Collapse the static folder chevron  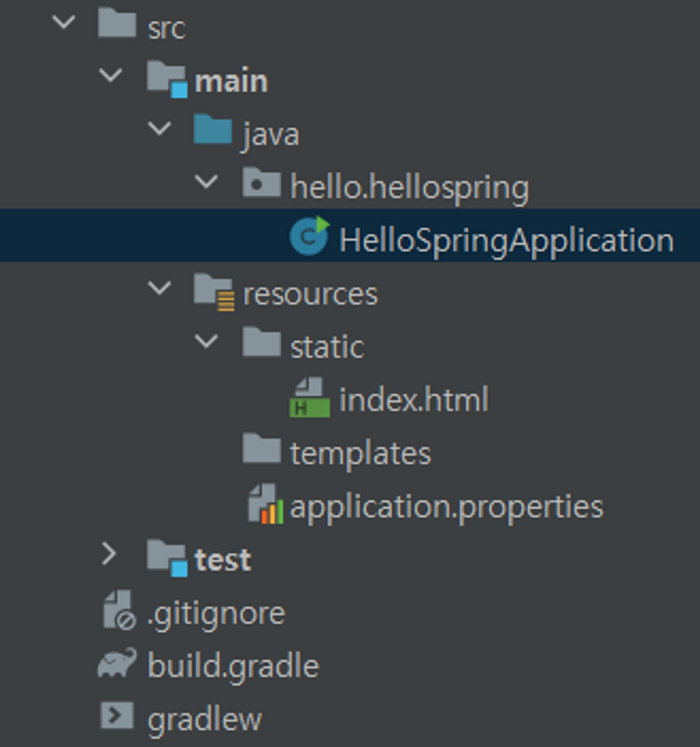pos(206,341)
